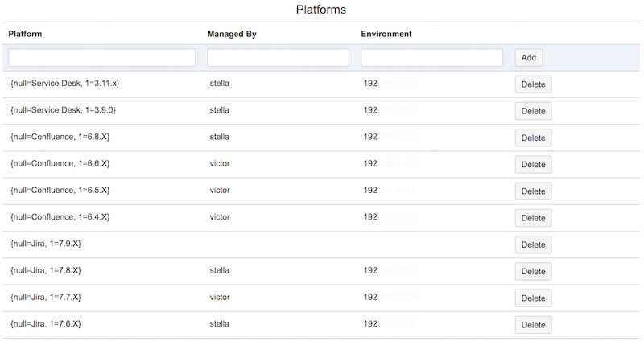Remove the Jira 7.6.X row
Image resolution: width=644 pixels, height=345 pixels.
[533, 325]
